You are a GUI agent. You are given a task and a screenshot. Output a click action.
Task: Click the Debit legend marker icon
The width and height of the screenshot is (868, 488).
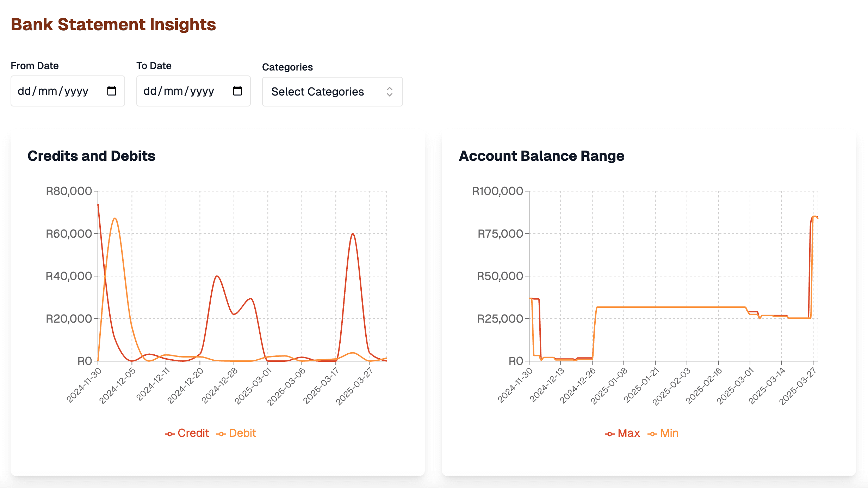click(x=221, y=434)
